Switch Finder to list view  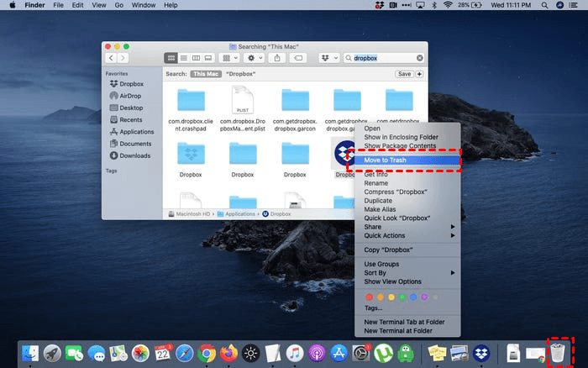pos(183,58)
